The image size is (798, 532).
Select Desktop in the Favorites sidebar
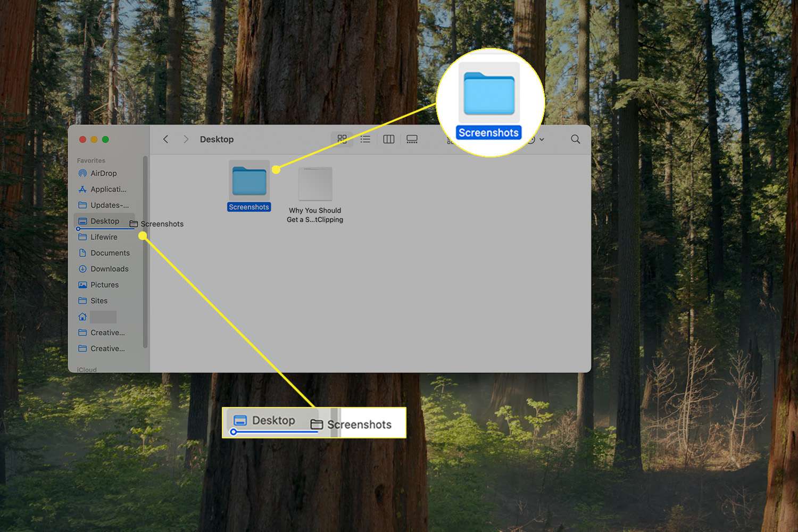[104, 221]
